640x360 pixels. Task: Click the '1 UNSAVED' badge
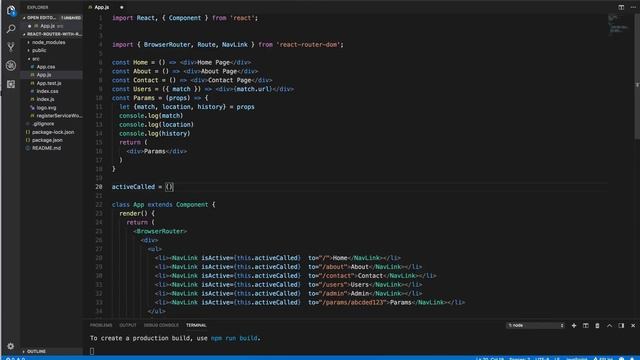[x=71, y=18]
